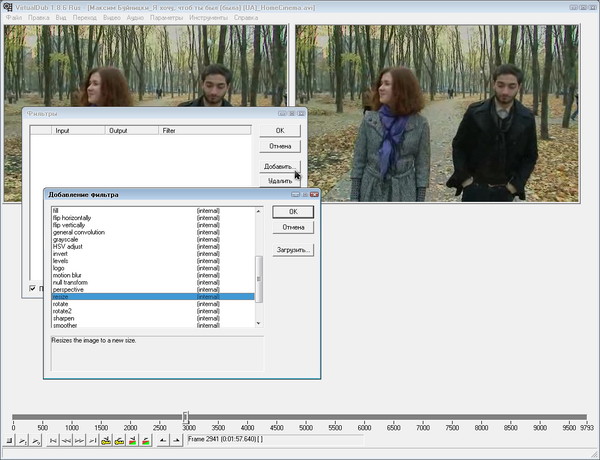
Task: Click the Загрузить... button
Action: (293, 250)
